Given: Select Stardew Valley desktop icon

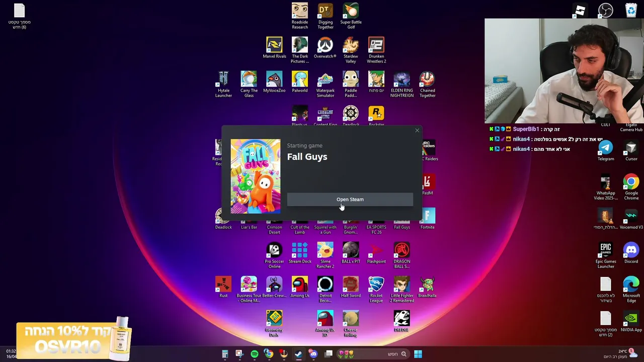Looking at the screenshot, I should (x=351, y=50).
